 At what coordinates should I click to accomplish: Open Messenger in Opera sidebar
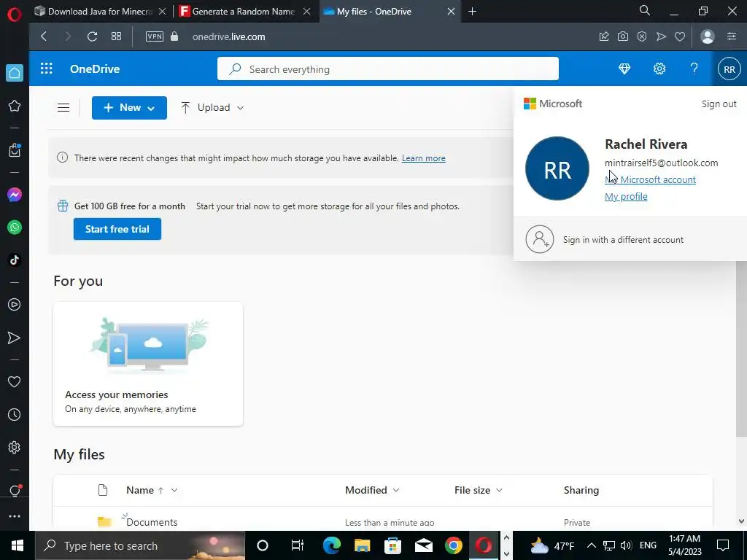pos(15,195)
